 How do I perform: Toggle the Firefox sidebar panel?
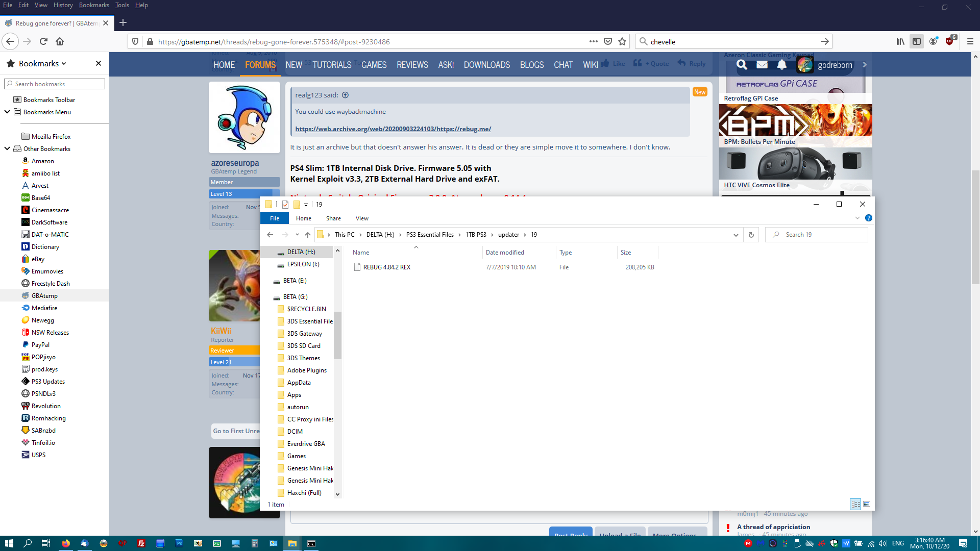click(x=917, y=41)
